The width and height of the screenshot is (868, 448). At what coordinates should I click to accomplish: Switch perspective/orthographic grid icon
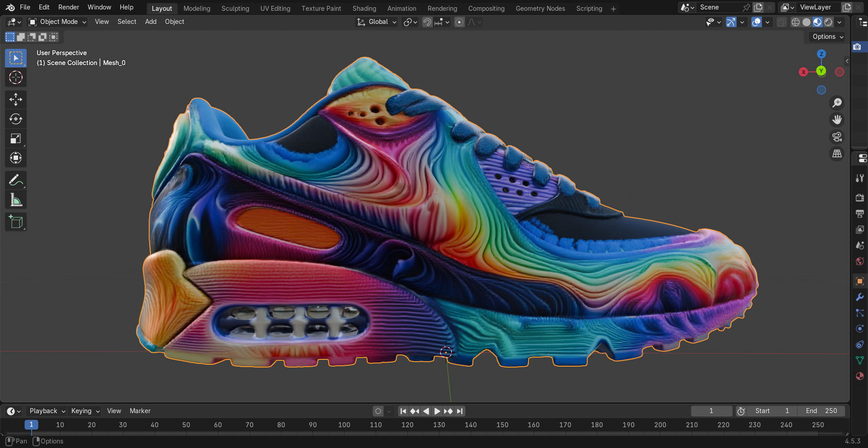(x=837, y=154)
